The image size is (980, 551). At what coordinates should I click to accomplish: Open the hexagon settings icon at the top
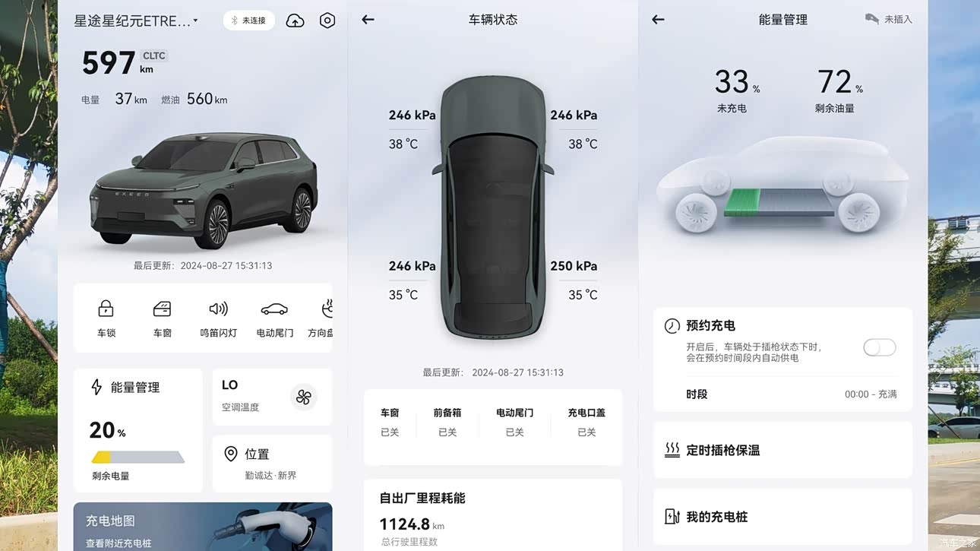pos(327,21)
